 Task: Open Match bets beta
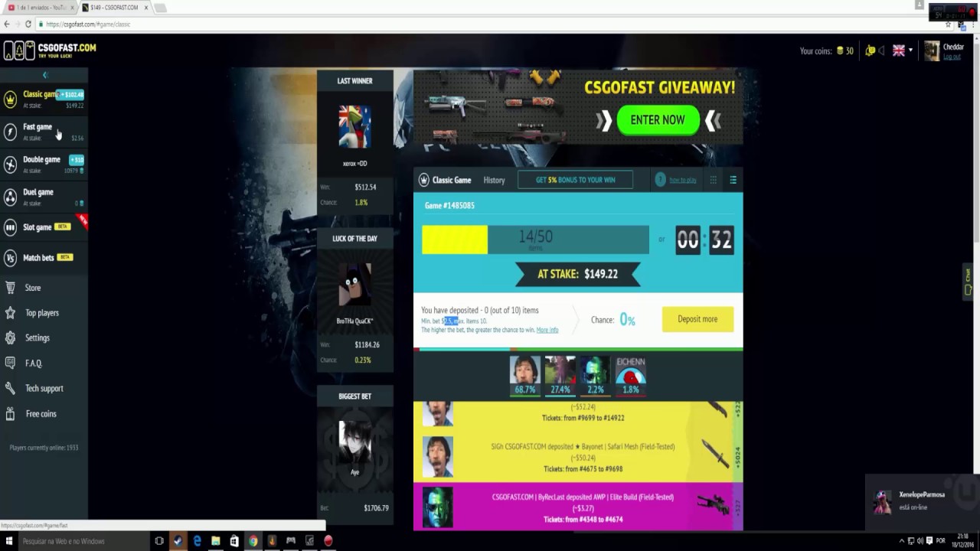(43, 258)
